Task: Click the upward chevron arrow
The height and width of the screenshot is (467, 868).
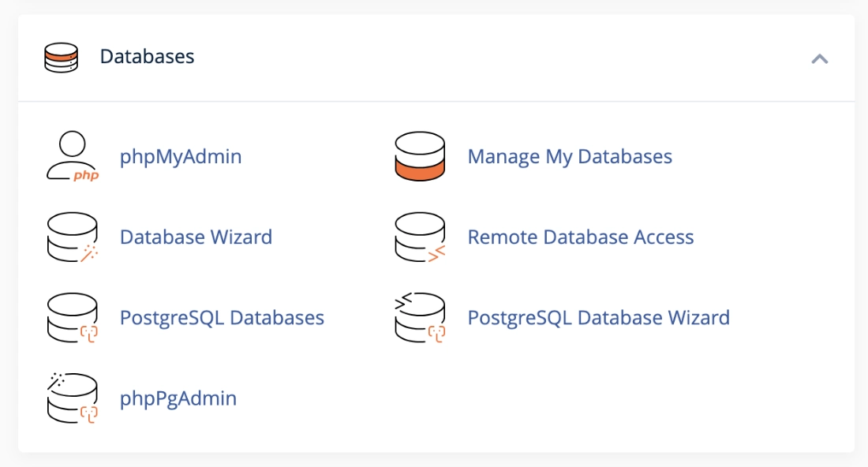Action: (x=819, y=58)
